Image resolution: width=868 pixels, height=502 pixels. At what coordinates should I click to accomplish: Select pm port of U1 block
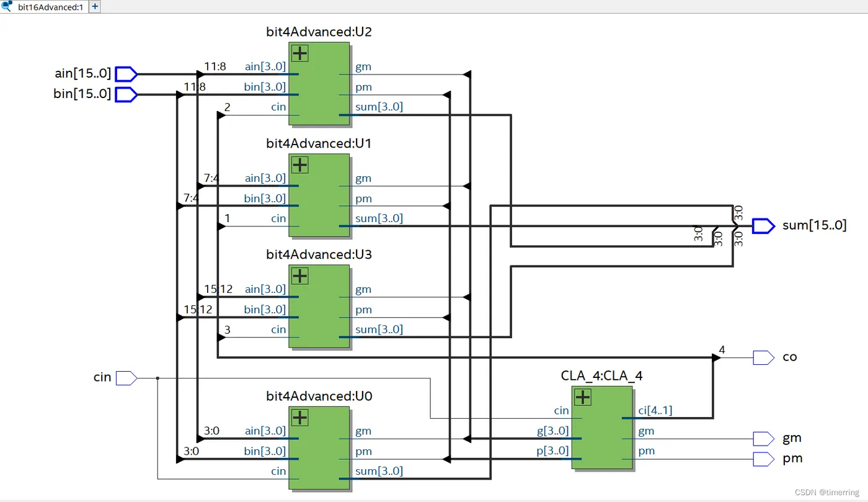click(x=363, y=199)
